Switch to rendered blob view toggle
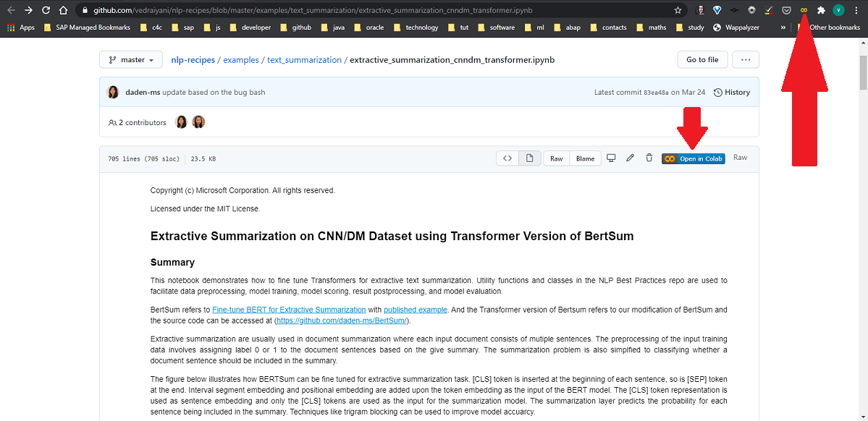The width and height of the screenshot is (868, 421). [x=529, y=158]
